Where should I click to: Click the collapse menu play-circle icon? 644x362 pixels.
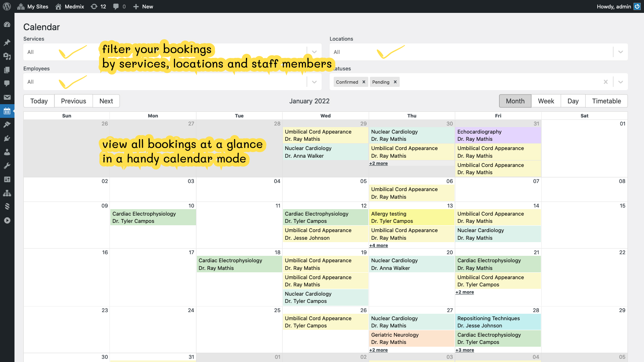click(x=7, y=220)
